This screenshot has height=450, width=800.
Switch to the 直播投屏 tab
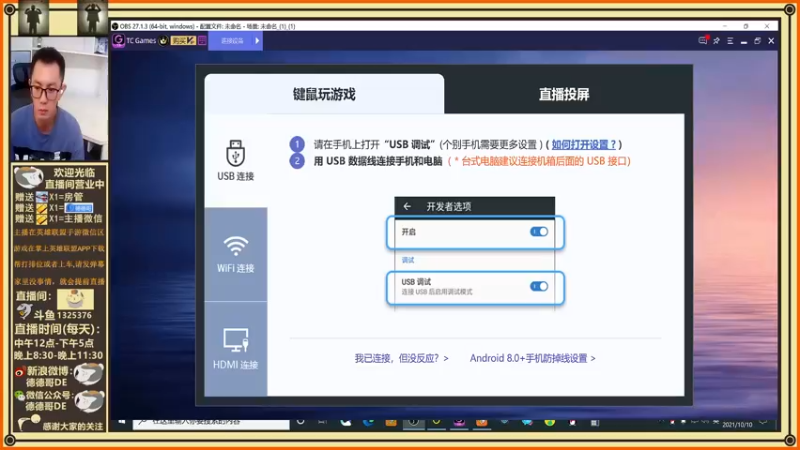(564, 94)
